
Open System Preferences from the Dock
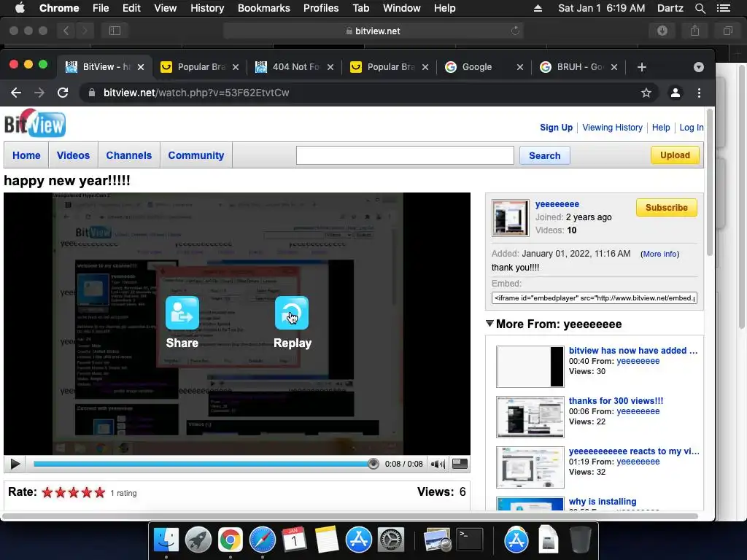click(391, 540)
